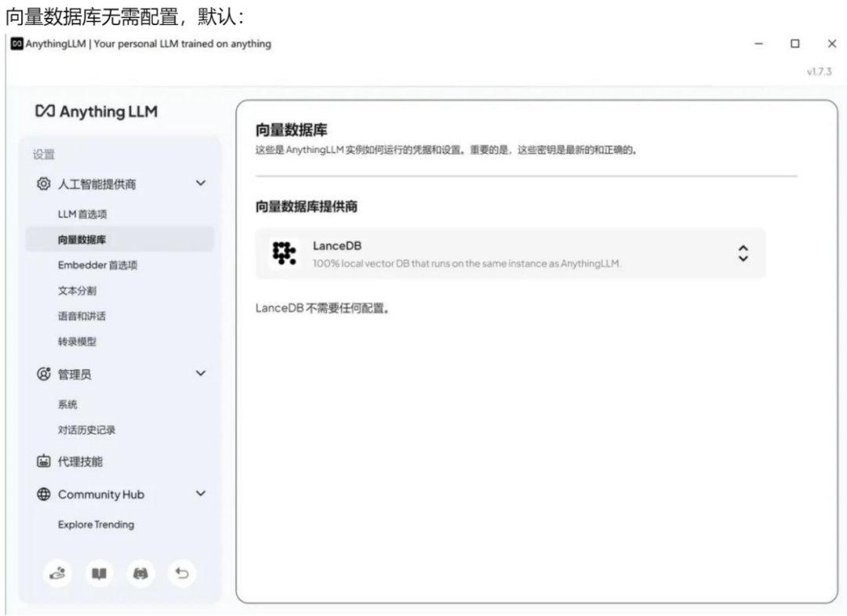847x616 pixels.
Task: Close the AnythingLLM window
Action: [x=832, y=43]
